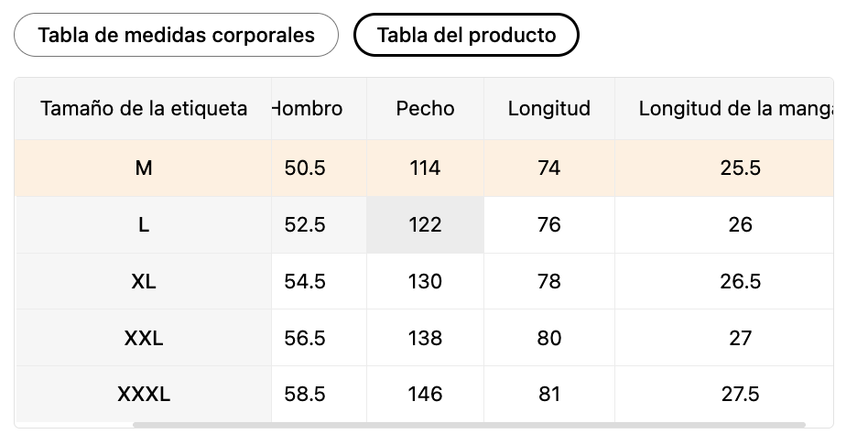Screen dimensions: 868x445
Task: Click the 114 chest value for M
Action: point(425,168)
